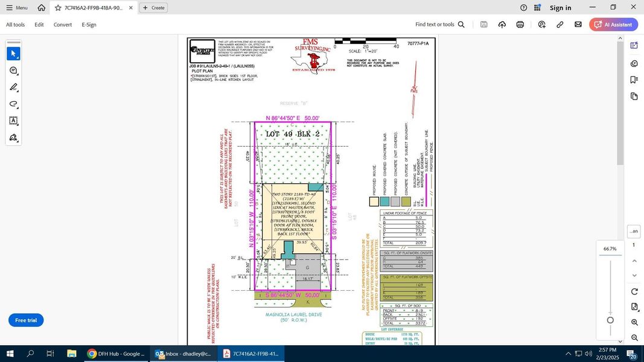
Task: Upload the file with the cloud icon
Action: click(x=502, y=25)
